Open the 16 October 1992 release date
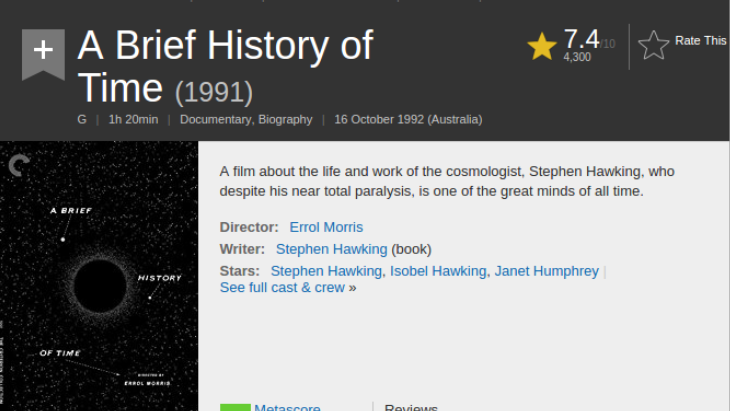 click(408, 119)
